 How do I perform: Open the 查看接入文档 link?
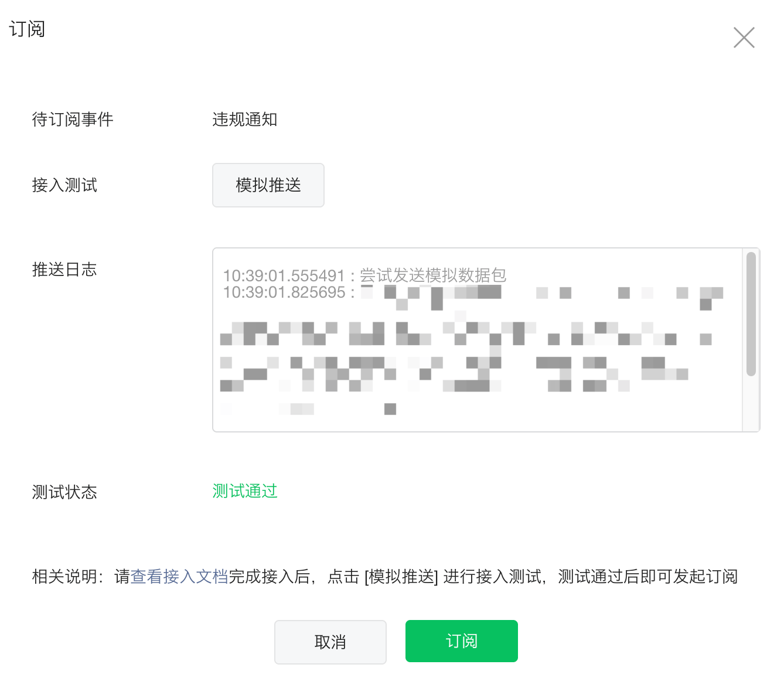click(179, 577)
